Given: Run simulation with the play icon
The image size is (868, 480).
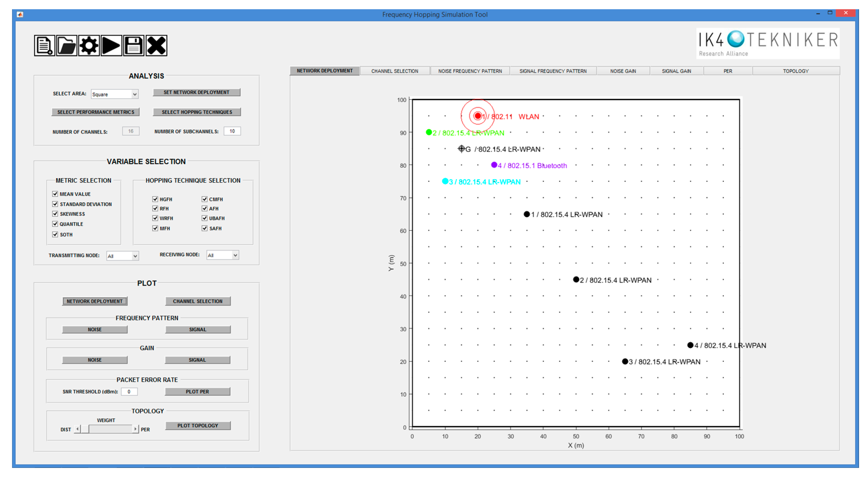Looking at the screenshot, I should pyautogui.click(x=111, y=45).
